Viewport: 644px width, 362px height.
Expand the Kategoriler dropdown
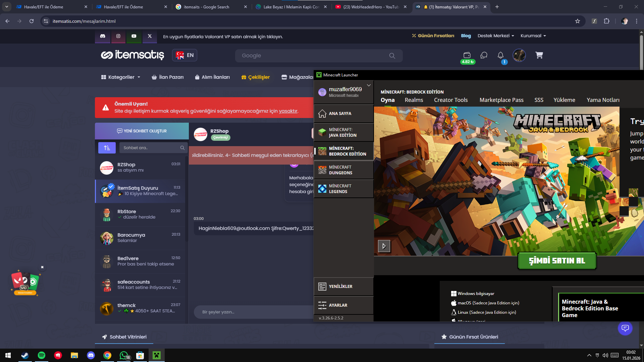coord(121,77)
